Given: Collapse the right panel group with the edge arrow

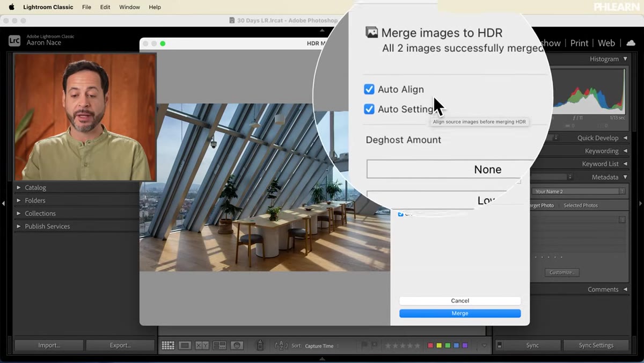Looking at the screenshot, I should pyautogui.click(x=640, y=204).
